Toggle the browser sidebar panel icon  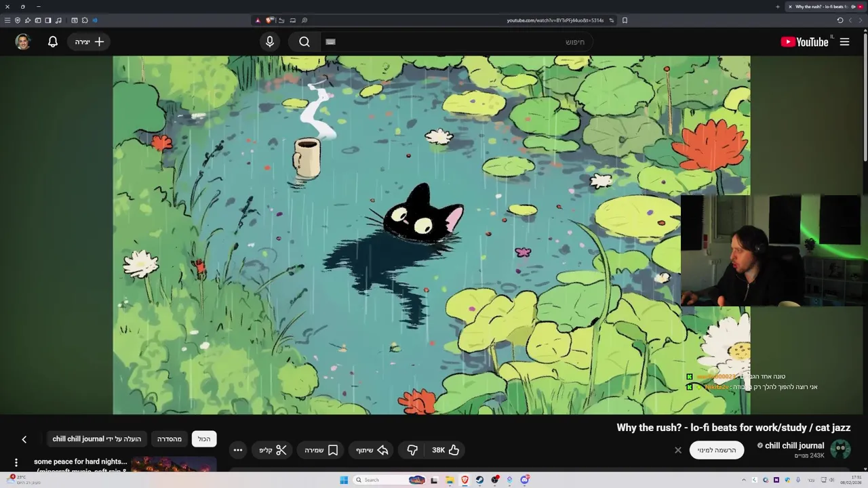pyautogui.click(x=48, y=20)
